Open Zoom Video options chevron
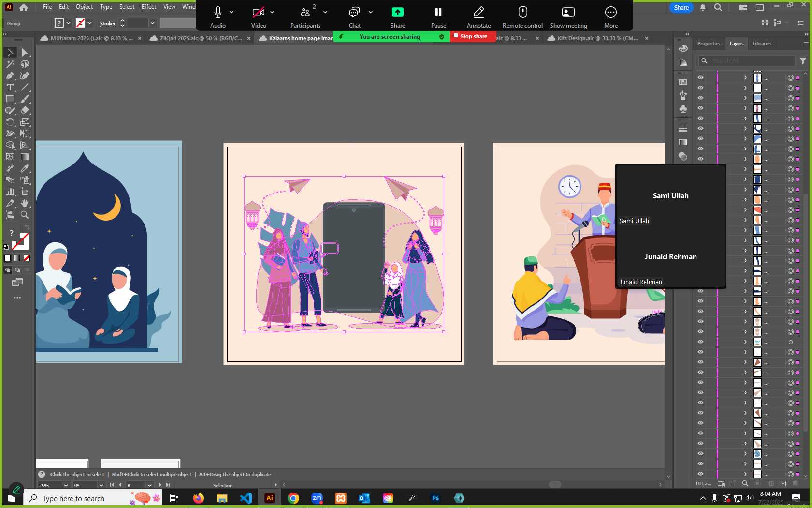 click(x=272, y=12)
